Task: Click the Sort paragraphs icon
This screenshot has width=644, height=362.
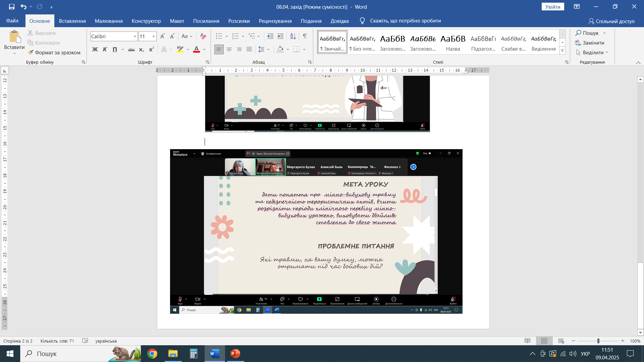Action: tap(293, 36)
